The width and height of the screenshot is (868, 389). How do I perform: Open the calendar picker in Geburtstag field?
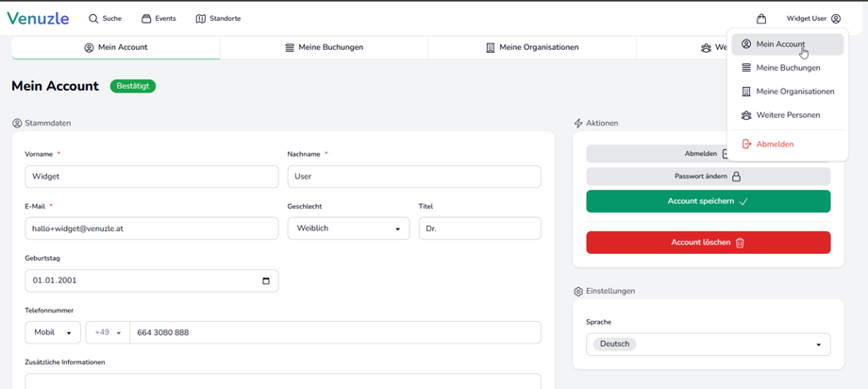266,280
